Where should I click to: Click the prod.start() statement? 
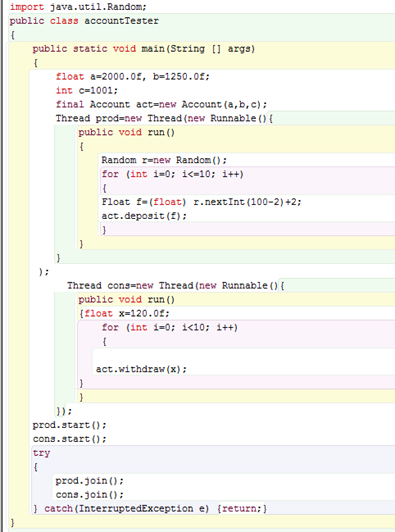pyautogui.click(x=70, y=425)
